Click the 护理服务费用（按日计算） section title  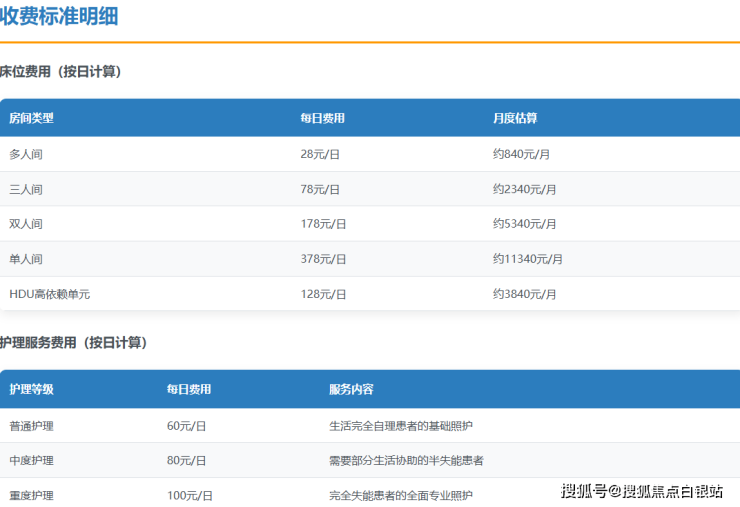tap(74, 343)
